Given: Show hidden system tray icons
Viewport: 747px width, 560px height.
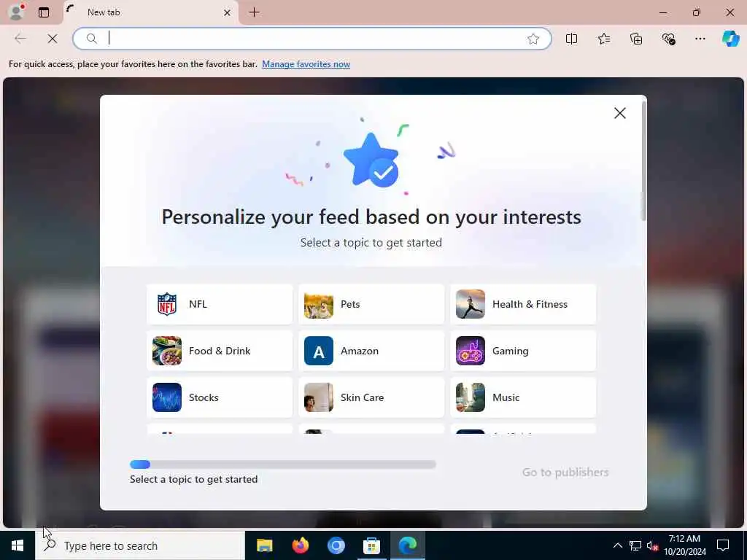Looking at the screenshot, I should coord(617,545).
